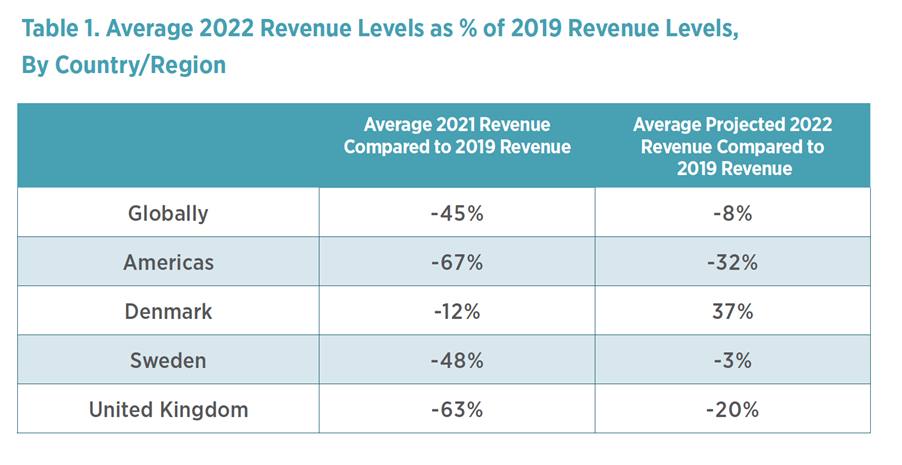Select the 'Americas' row label
The width and height of the screenshot is (902, 465).
pos(169,263)
